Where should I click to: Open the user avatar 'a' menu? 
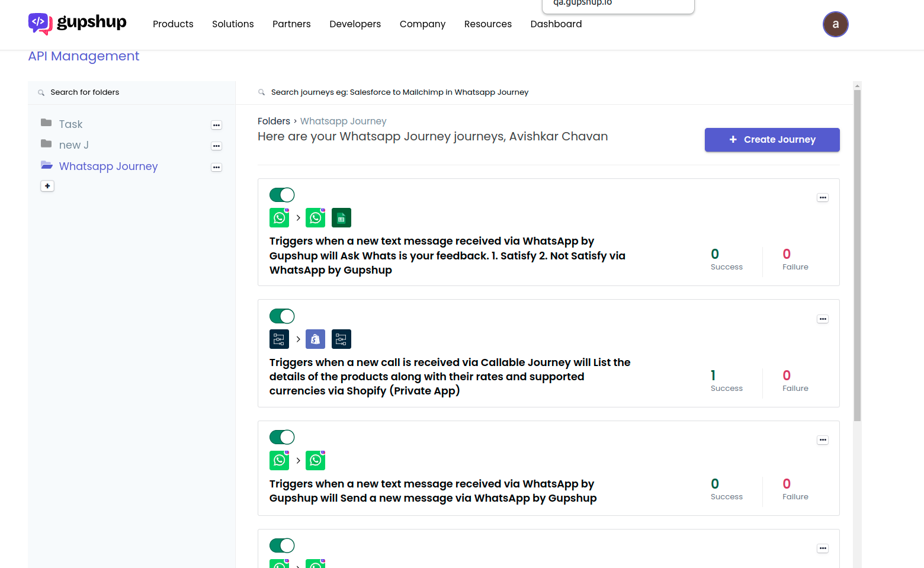tap(835, 24)
